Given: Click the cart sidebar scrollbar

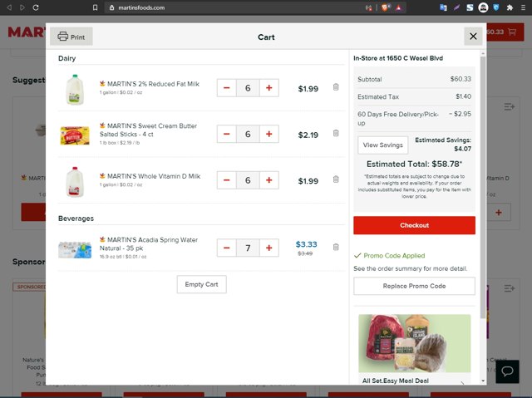Looking at the screenshot, I should click(x=483, y=186).
